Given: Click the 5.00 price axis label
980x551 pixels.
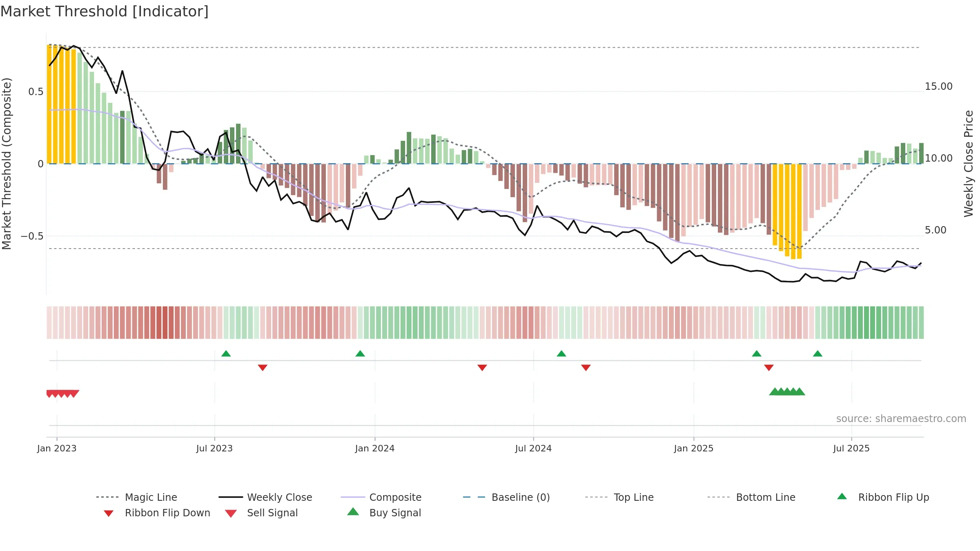Looking at the screenshot, I should click(935, 230).
